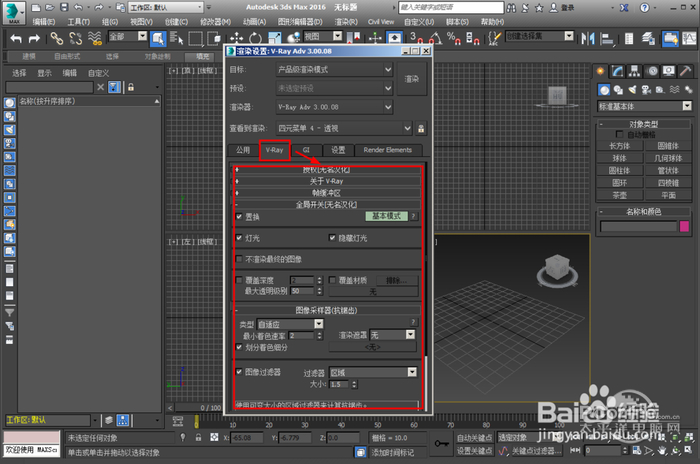This screenshot has width=700, height=464.
Task: Open the 查看到渲染 viewport dropdown
Action: 344,129
